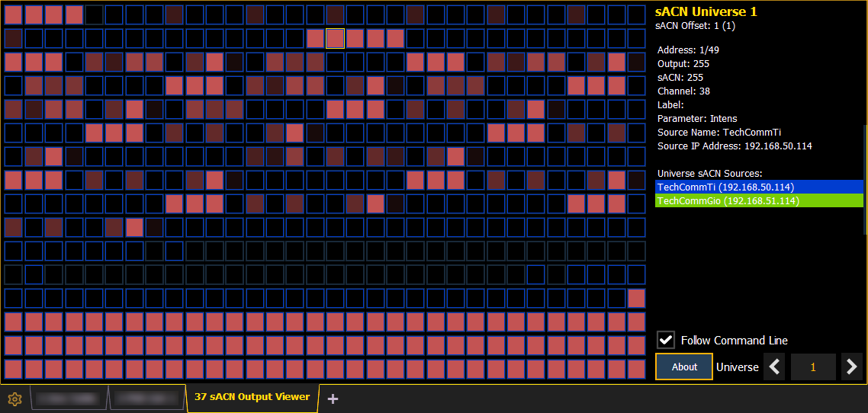Click the sACN Universe 1 heading
The width and height of the screenshot is (868, 413).
click(706, 11)
